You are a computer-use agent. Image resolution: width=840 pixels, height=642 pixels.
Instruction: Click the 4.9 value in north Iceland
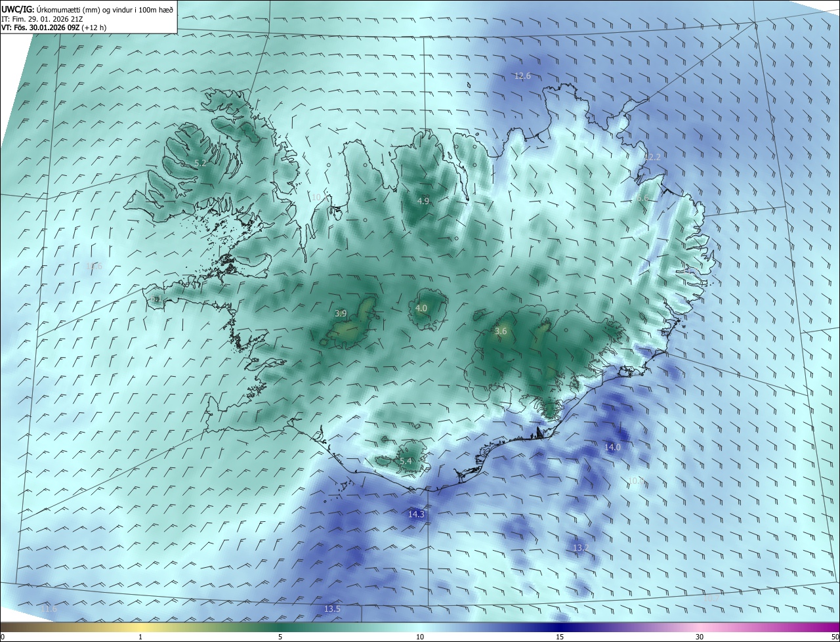(x=423, y=201)
